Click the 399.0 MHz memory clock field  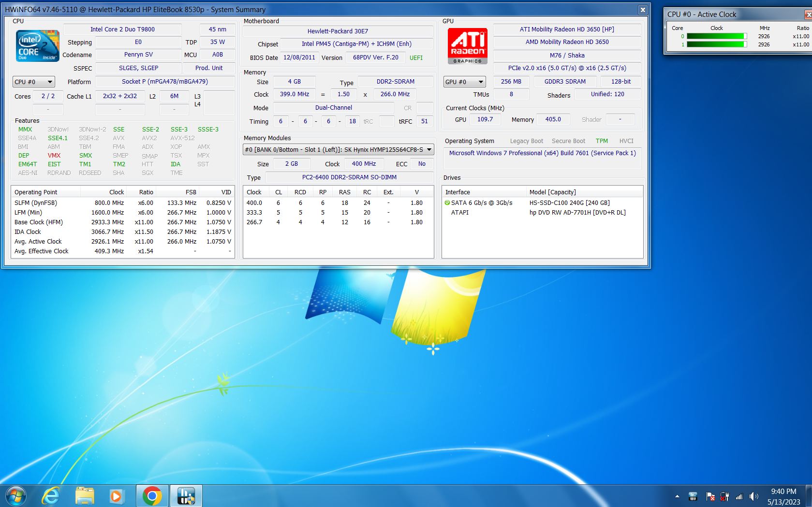[295, 94]
